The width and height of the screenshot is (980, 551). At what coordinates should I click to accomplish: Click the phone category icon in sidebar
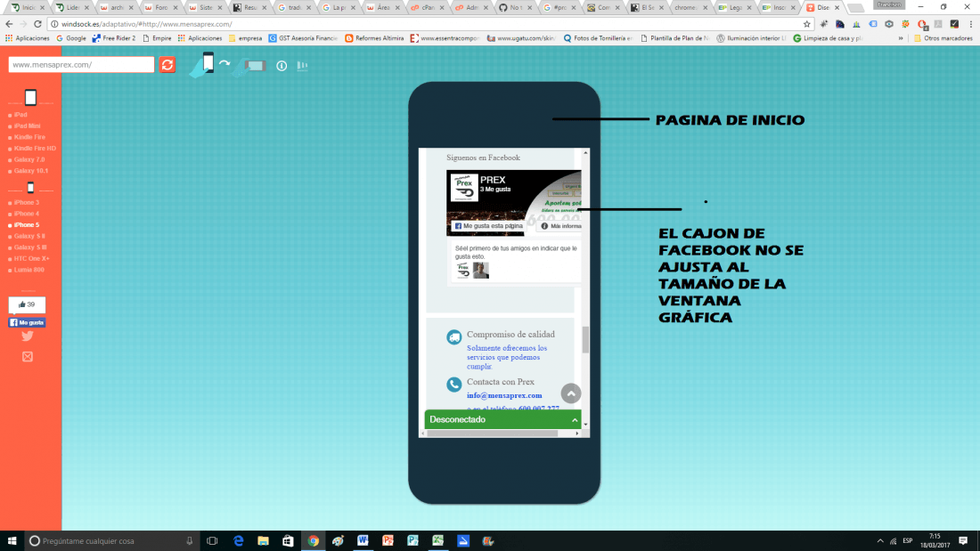click(x=30, y=188)
